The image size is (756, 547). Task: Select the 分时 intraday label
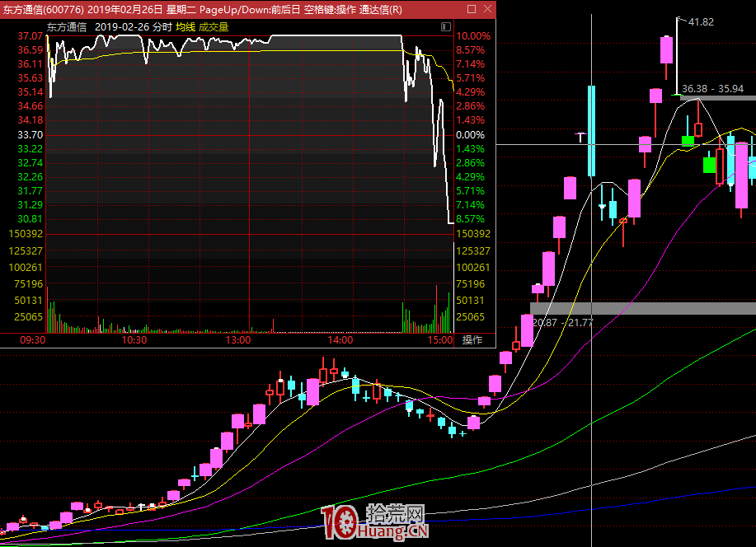click(x=162, y=26)
